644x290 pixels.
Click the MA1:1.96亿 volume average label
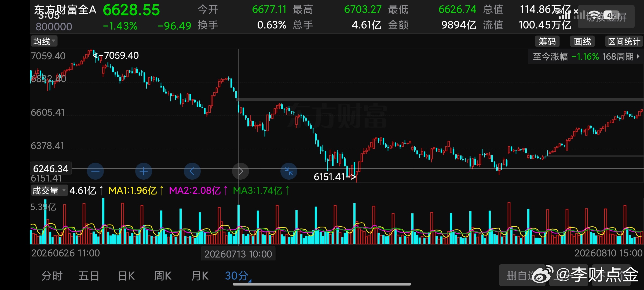tap(133, 191)
